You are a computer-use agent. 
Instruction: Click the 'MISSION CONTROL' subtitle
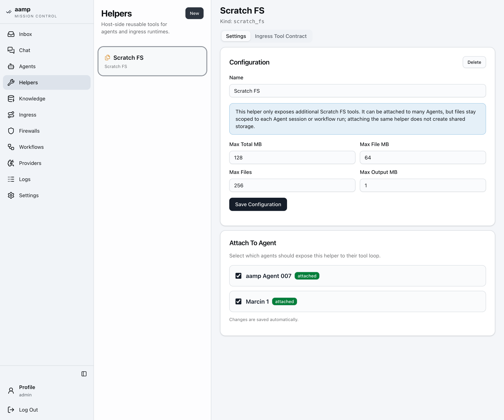coord(36,16)
